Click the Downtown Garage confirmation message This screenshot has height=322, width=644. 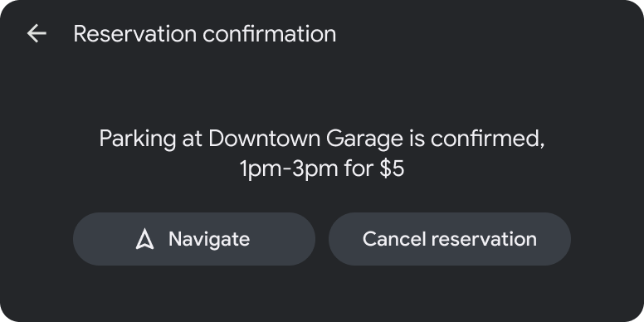[322, 154]
